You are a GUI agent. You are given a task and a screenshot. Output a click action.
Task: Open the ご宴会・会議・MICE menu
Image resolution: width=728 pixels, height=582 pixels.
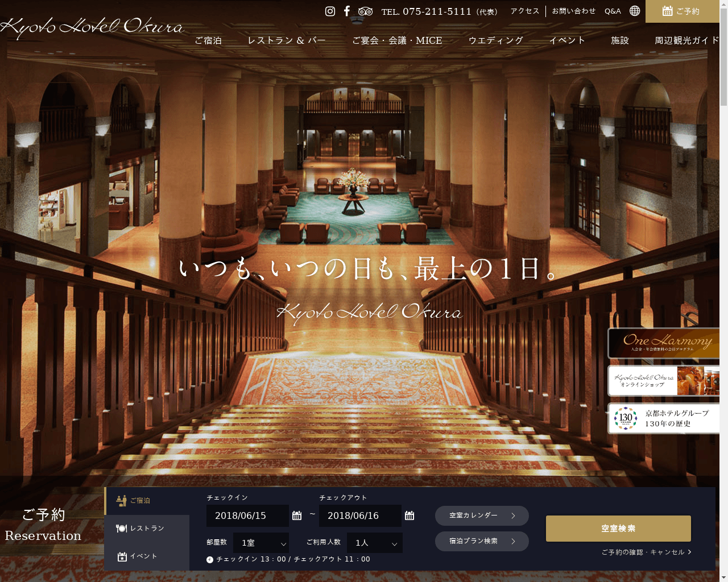(397, 40)
